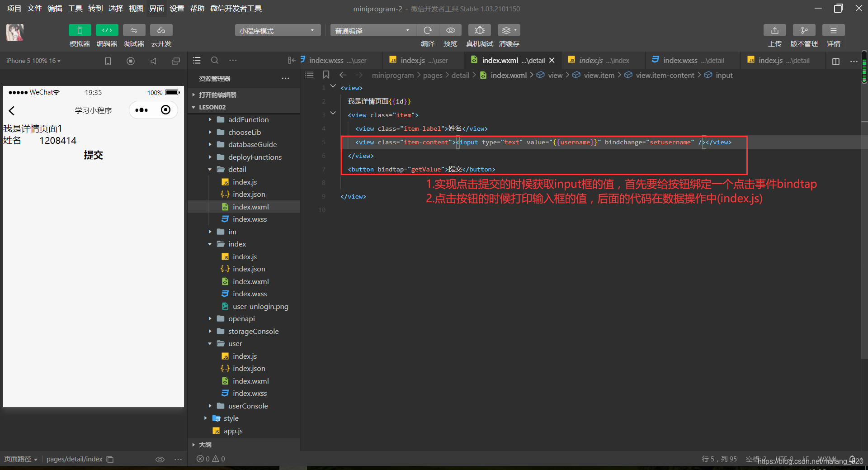
Task: Open the explorer list view icon
Action: click(x=197, y=60)
